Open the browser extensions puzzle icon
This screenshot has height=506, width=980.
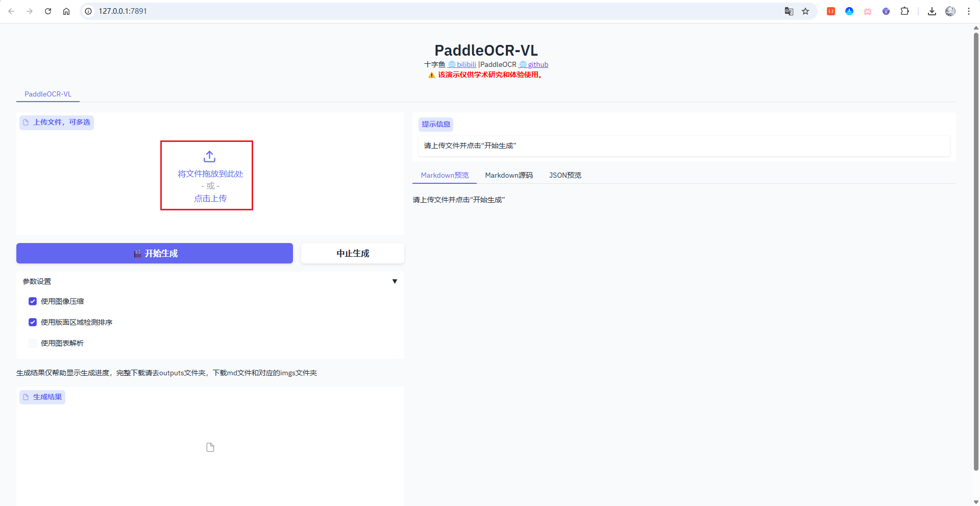pyautogui.click(x=904, y=11)
